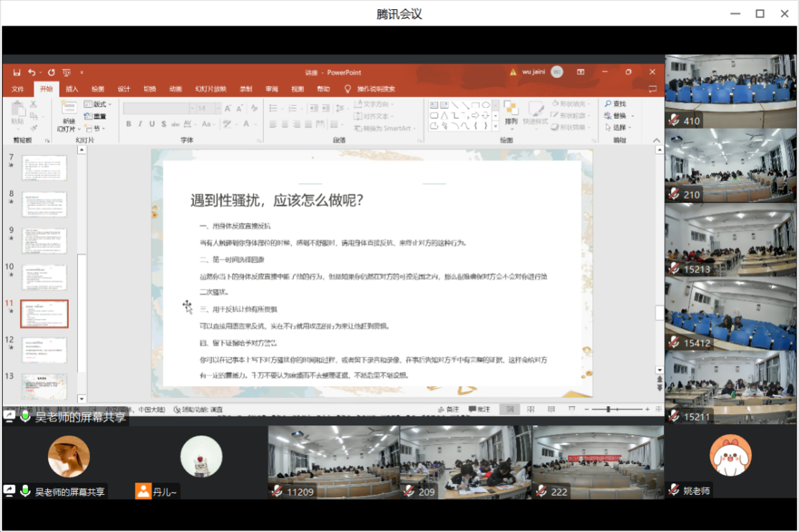Open the Insert (插入) ribbon tab

pos(72,89)
